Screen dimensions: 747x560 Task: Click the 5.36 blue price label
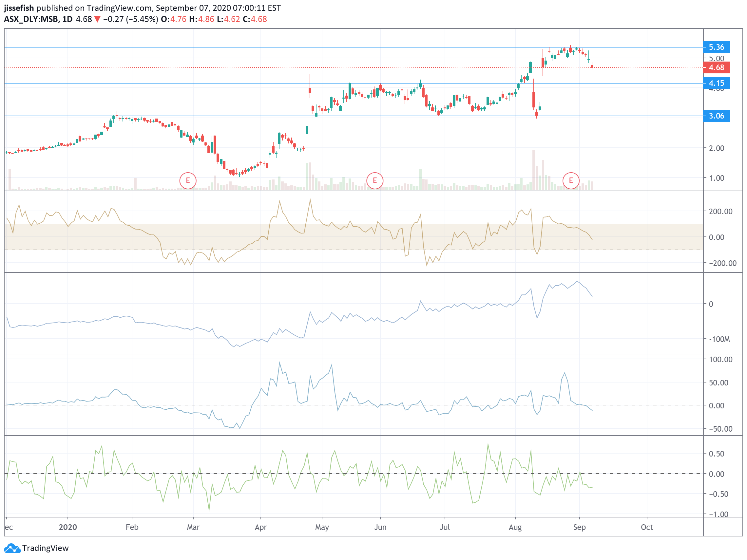point(716,47)
